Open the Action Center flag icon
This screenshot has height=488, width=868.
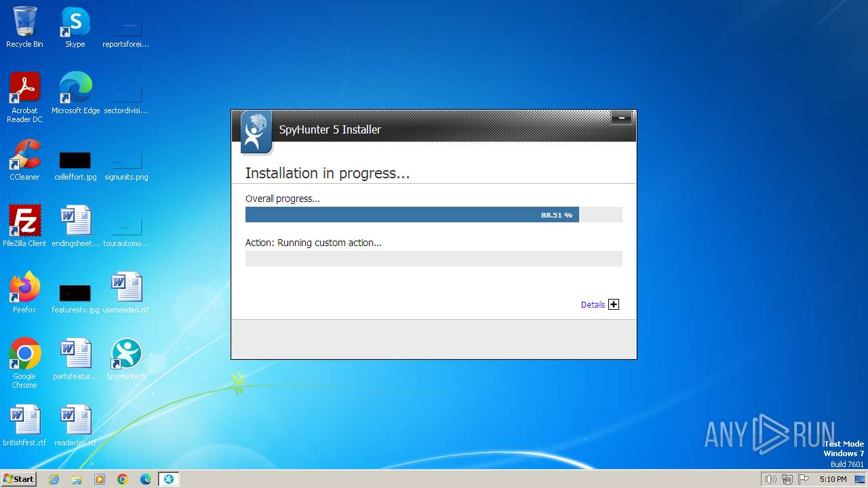point(804,479)
